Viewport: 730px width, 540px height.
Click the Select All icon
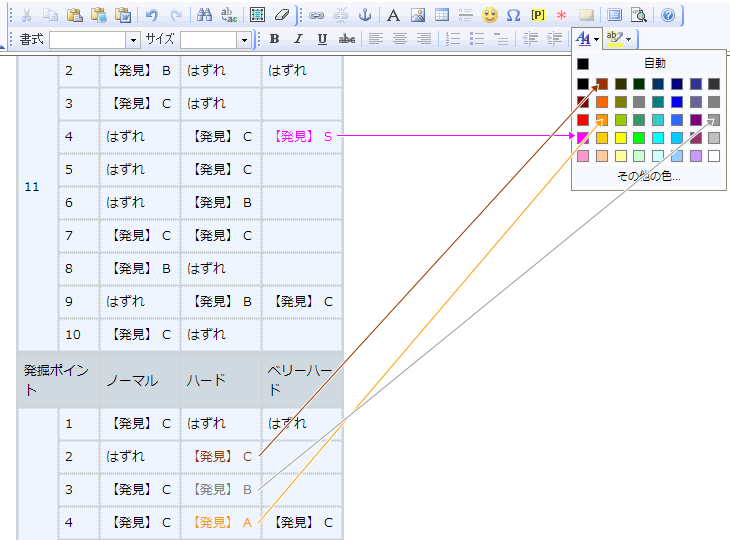pyautogui.click(x=257, y=15)
